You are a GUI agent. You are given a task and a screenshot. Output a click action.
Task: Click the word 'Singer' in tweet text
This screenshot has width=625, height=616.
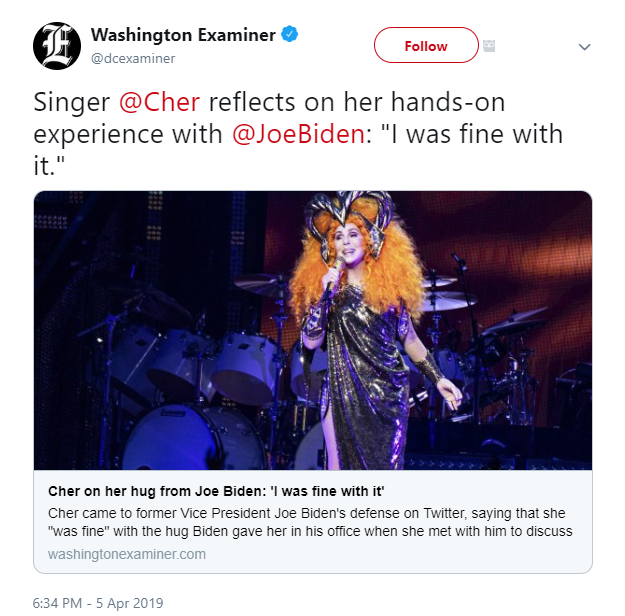tap(72, 103)
